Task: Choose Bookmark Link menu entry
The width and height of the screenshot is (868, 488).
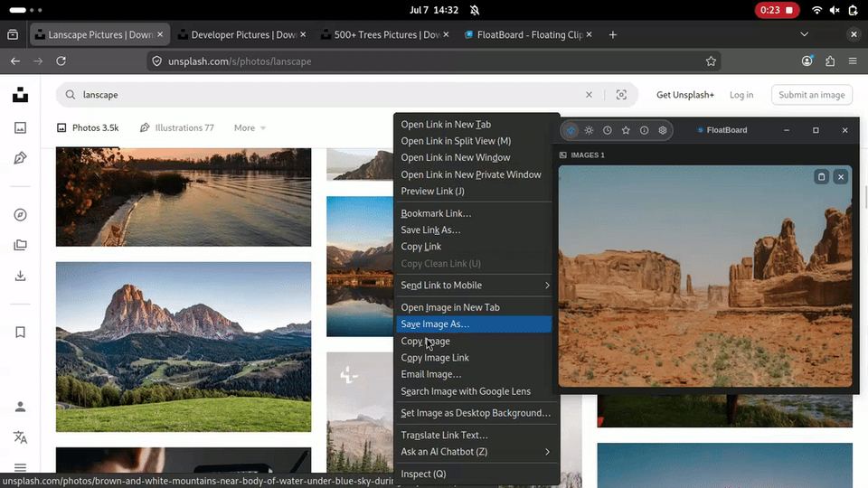Action: point(474,213)
